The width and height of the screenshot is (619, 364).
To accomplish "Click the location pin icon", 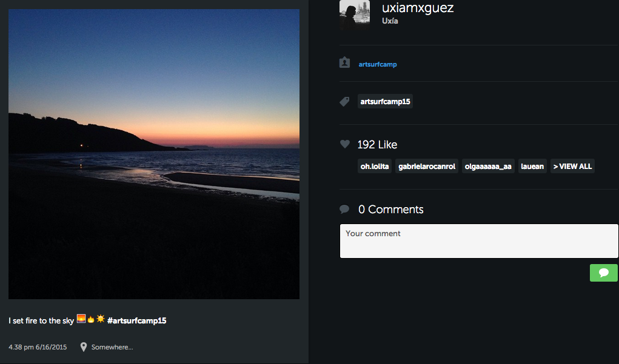I will tap(84, 347).
